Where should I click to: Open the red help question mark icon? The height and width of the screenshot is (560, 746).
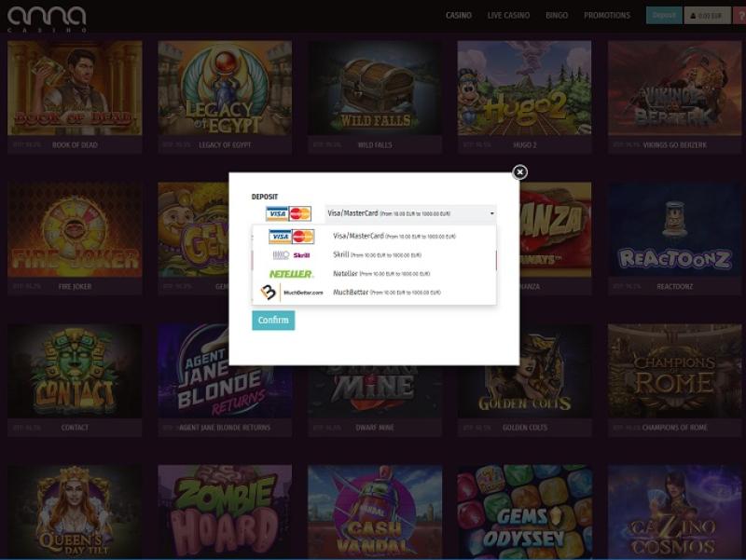[x=739, y=15]
